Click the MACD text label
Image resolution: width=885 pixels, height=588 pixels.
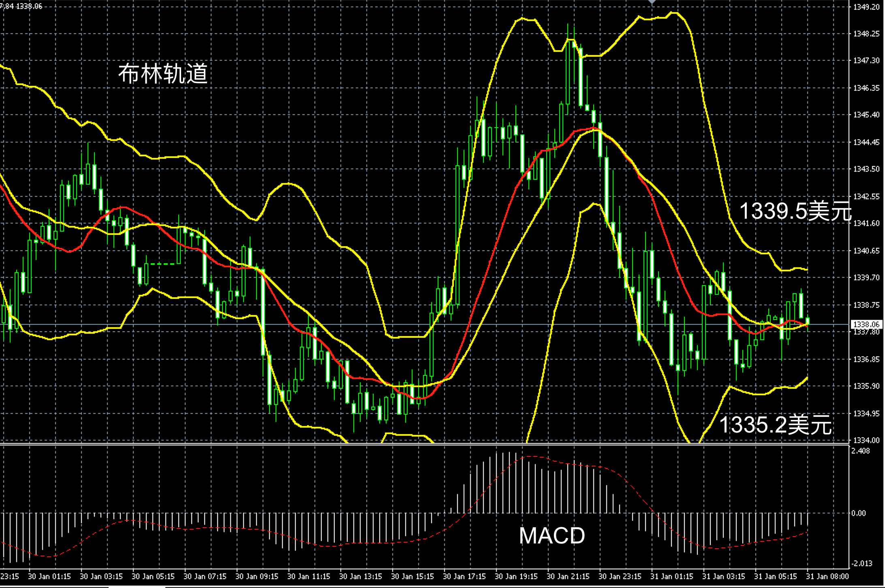point(552,536)
